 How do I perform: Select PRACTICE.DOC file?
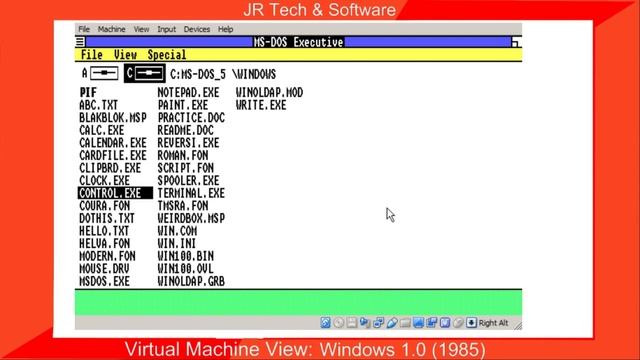(191, 118)
